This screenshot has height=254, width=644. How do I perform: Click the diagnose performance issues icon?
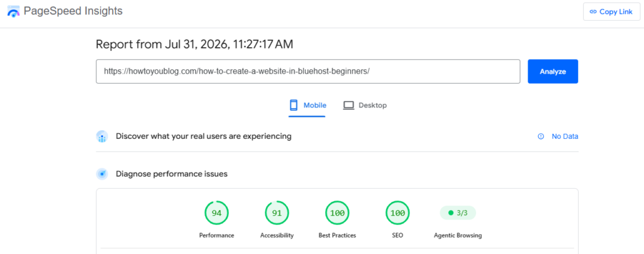coord(102,174)
